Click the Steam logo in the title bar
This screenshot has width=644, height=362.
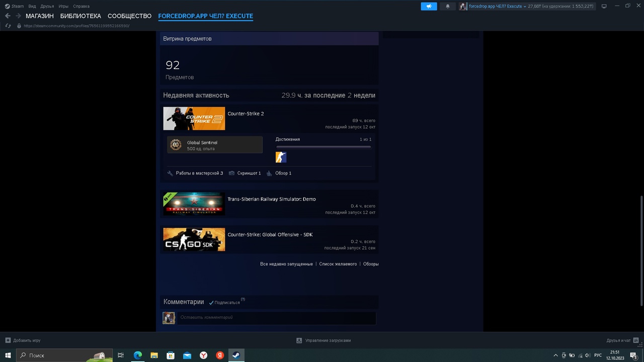7,6
